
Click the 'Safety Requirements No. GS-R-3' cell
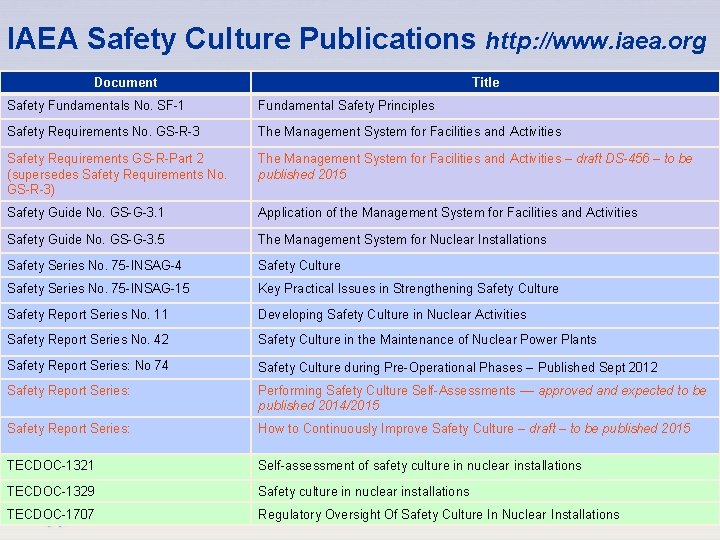[x=125, y=132]
